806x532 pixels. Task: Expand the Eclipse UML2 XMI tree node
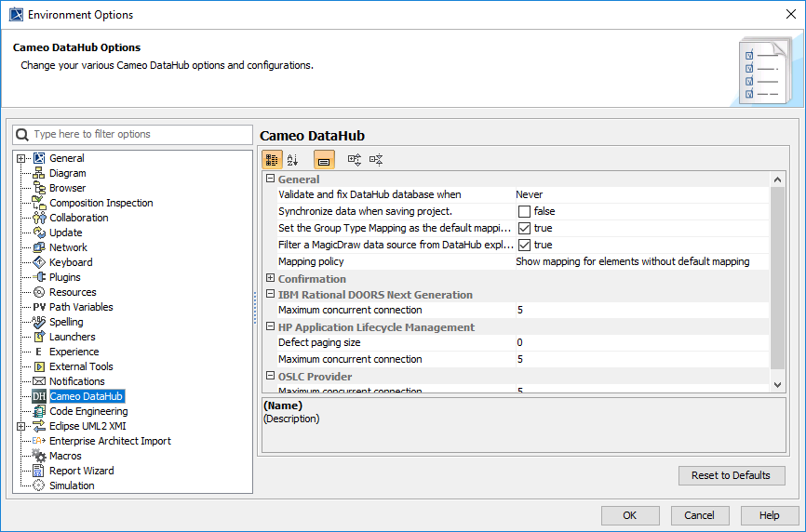coord(20,426)
